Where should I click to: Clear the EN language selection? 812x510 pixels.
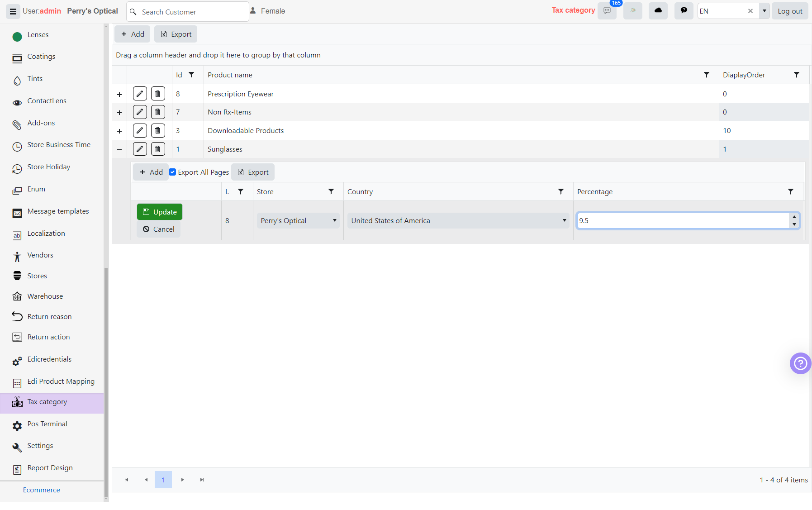tap(750, 11)
